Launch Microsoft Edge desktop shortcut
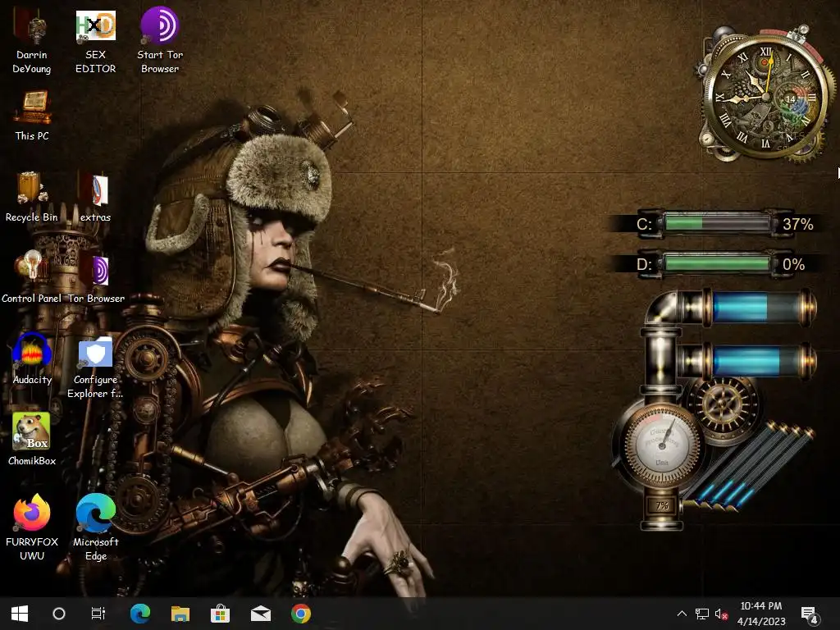 [x=95, y=527]
